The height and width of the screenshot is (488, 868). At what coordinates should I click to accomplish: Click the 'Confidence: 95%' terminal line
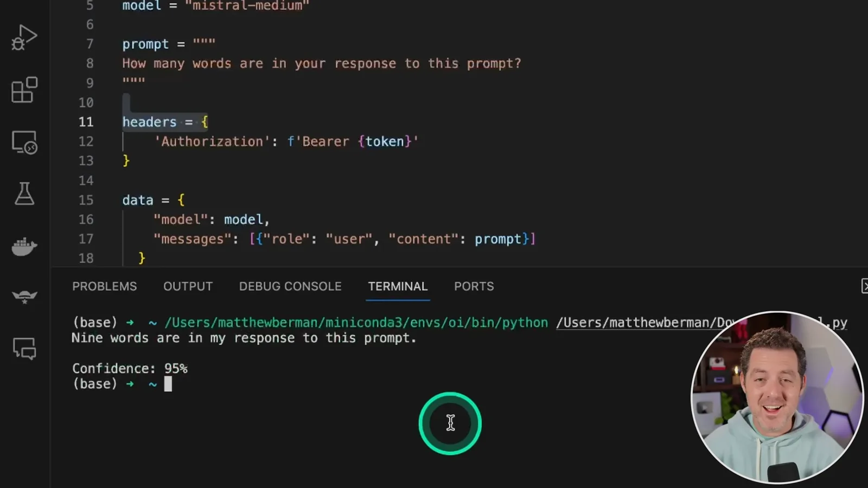(130, 369)
